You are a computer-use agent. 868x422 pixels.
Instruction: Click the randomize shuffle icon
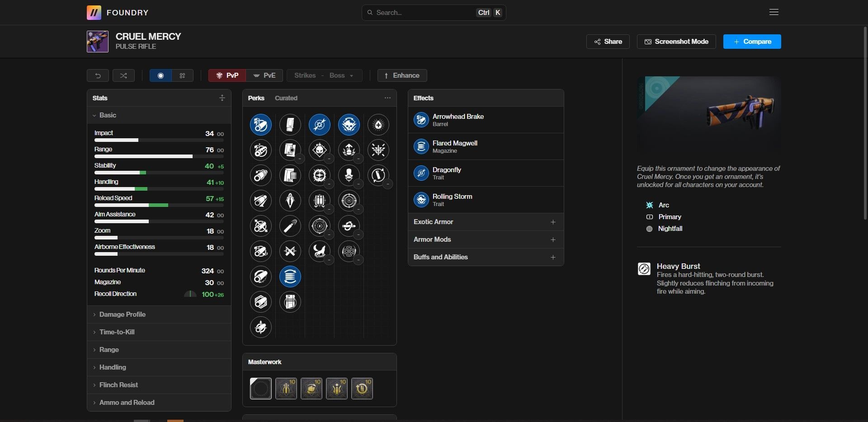(123, 75)
